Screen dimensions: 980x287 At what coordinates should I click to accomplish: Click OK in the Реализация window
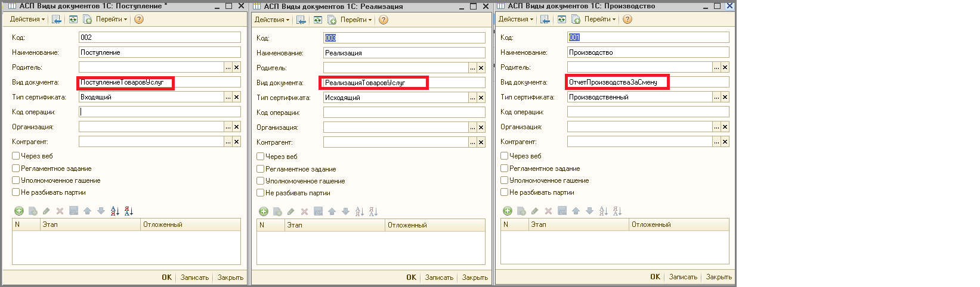(411, 277)
